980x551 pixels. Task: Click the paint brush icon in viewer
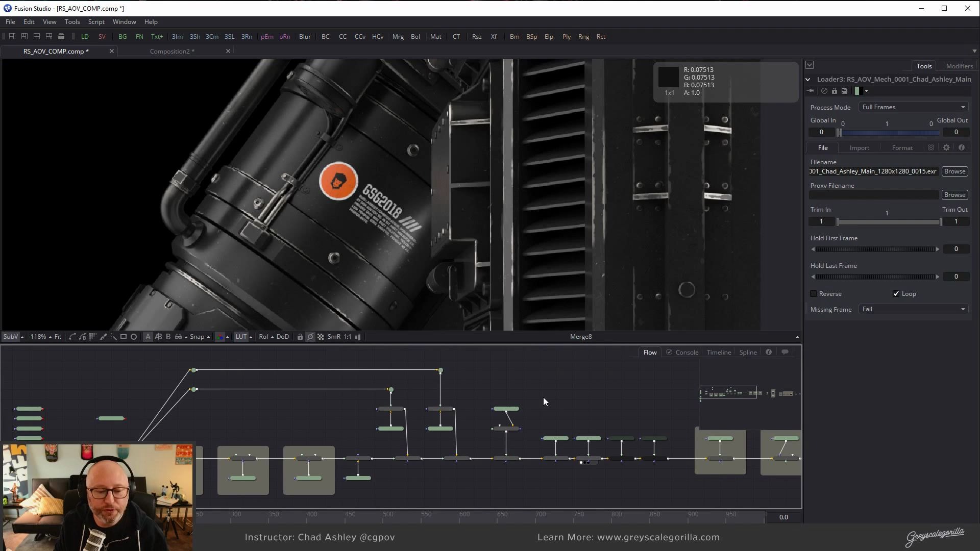(104, 337)
